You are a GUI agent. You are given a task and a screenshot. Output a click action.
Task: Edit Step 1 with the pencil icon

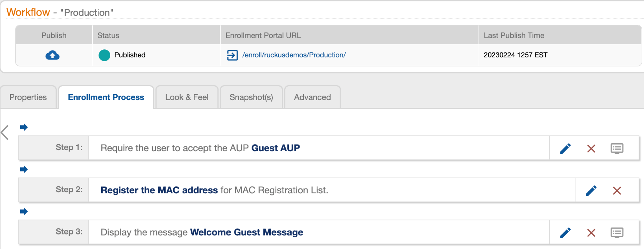[565, 148]
